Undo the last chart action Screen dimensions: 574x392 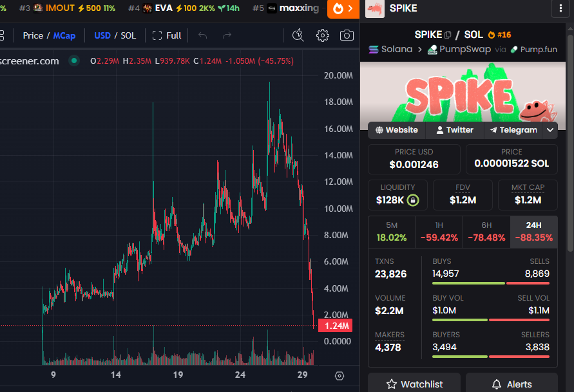(202, 35)
